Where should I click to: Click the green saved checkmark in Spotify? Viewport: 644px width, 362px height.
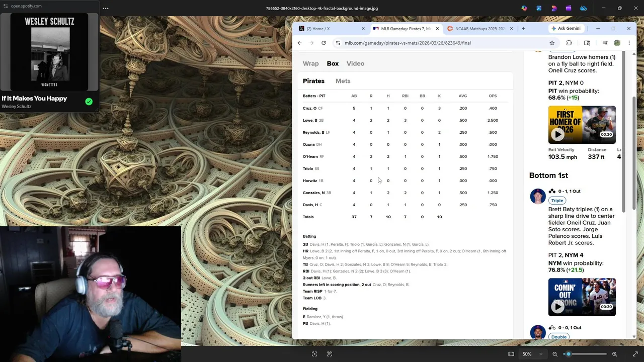[89, 102]
